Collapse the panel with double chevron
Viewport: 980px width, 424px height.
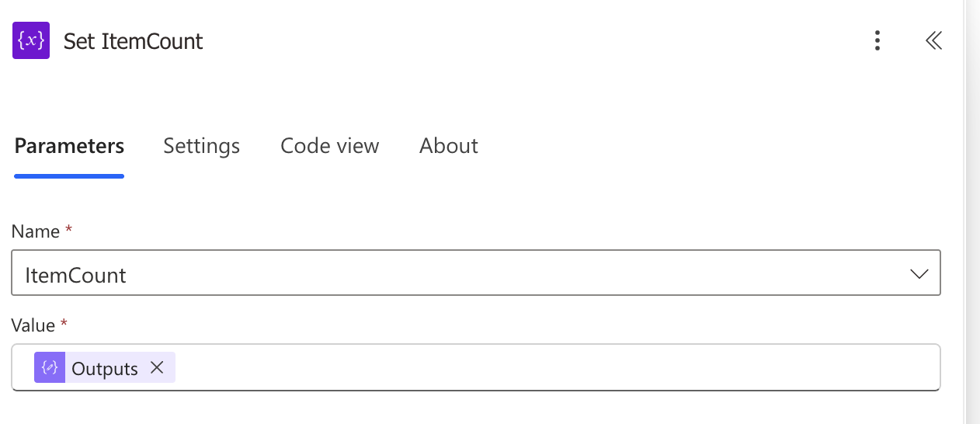[x=933, y=40]
